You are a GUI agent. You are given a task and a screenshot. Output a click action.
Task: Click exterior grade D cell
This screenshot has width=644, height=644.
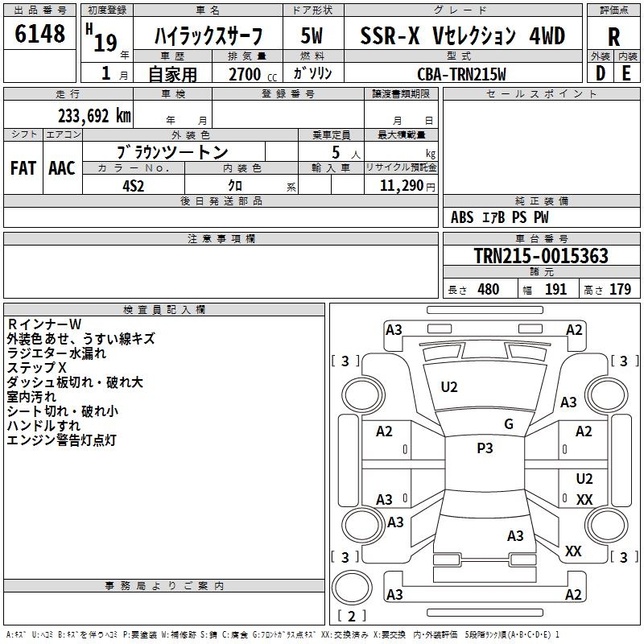pyautogui.click(x=600, y=72)
